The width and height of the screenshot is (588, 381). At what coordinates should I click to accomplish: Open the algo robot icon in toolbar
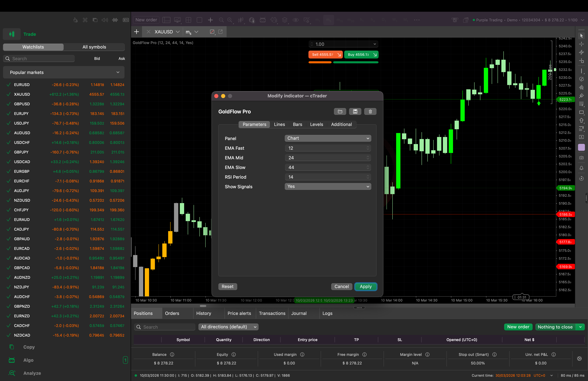(263, 20)
